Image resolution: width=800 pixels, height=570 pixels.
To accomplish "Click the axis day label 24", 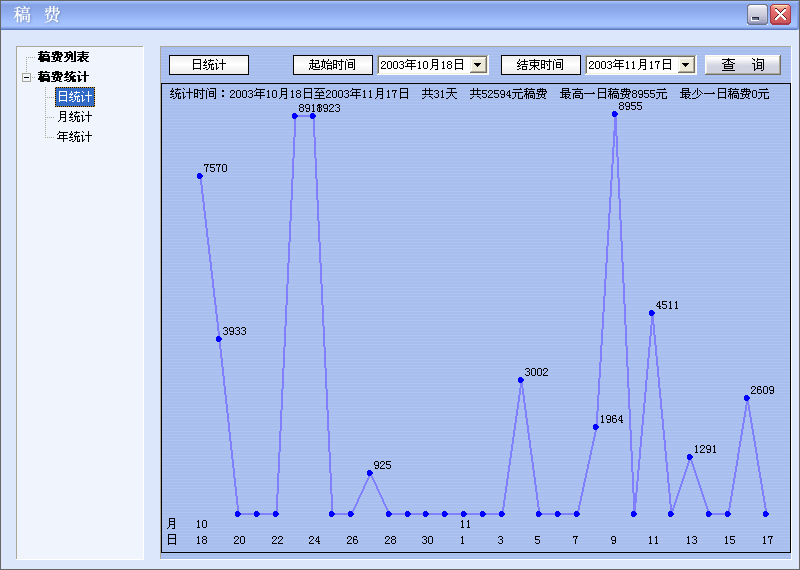I will (x=314, y=540).
